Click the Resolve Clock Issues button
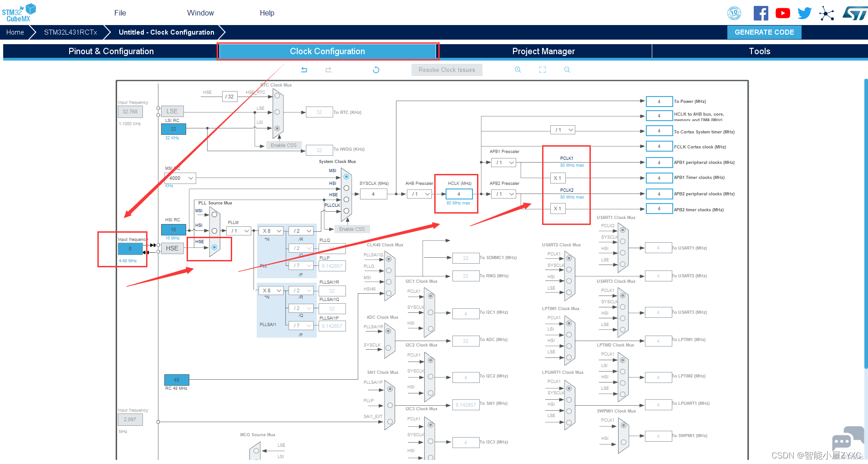This screenshot has height=464, width=868. click(447, 70)
